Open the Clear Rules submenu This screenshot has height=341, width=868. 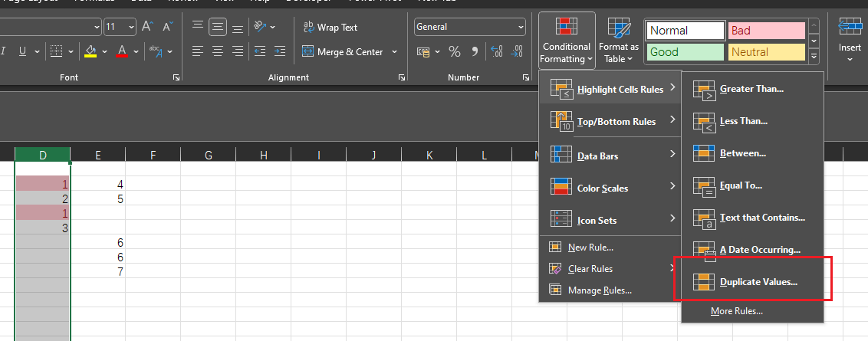coord(610,268)
